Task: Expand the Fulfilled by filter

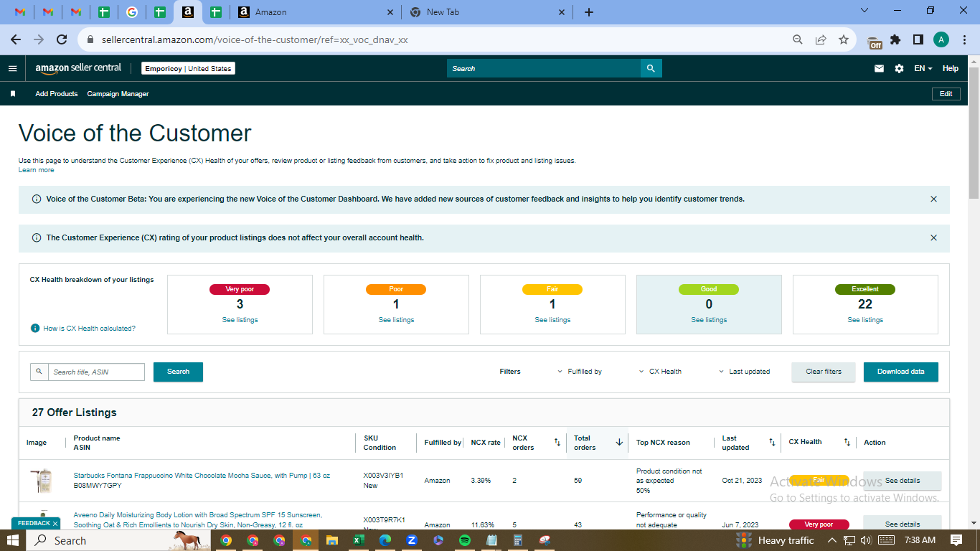Action: pyautogui.click(x=580, y=372)
